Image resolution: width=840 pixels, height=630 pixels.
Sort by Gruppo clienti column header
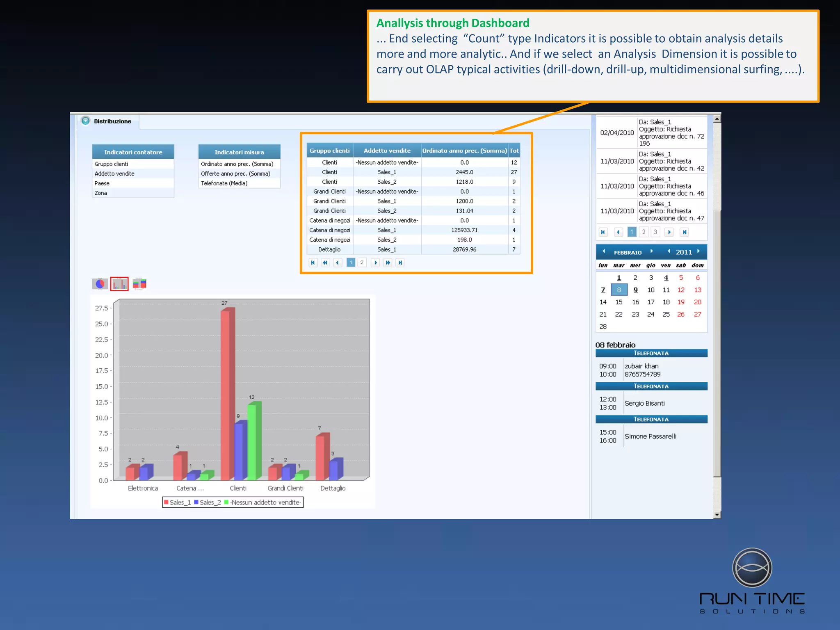click(x=330, y=151)
